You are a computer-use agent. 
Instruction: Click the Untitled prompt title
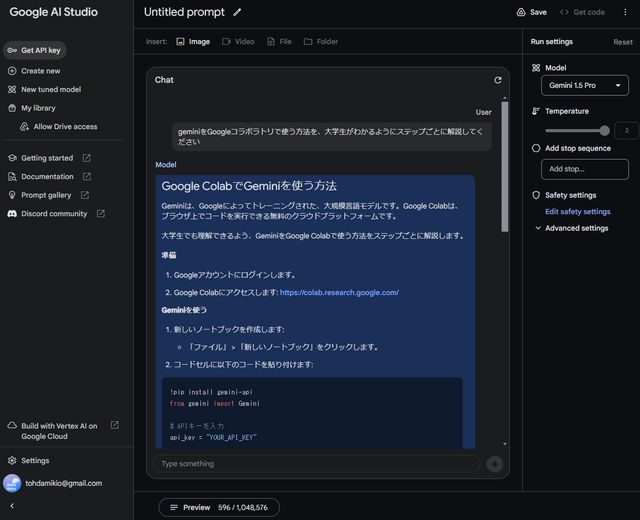click(x=184, y=12)
